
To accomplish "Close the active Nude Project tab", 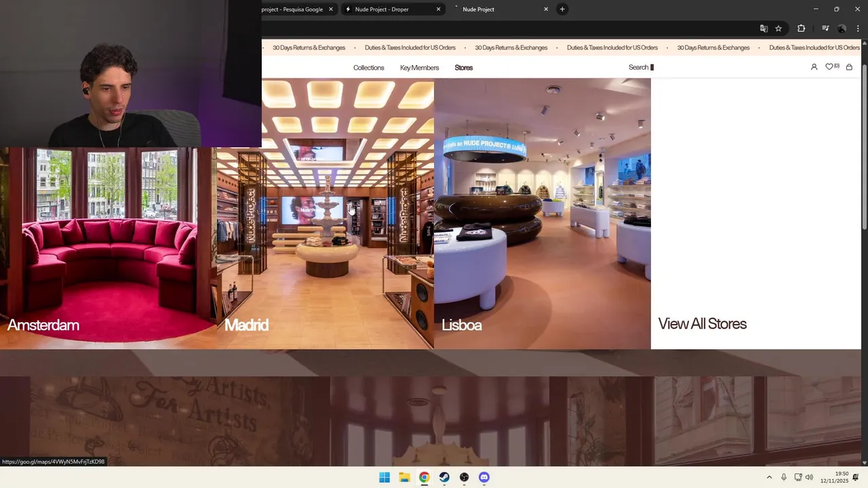I will pos(546,9).
